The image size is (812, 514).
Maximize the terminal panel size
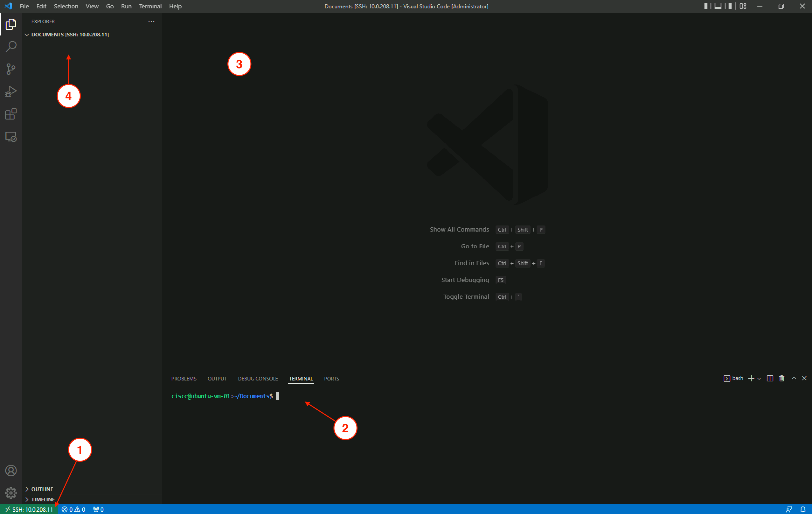794,378
